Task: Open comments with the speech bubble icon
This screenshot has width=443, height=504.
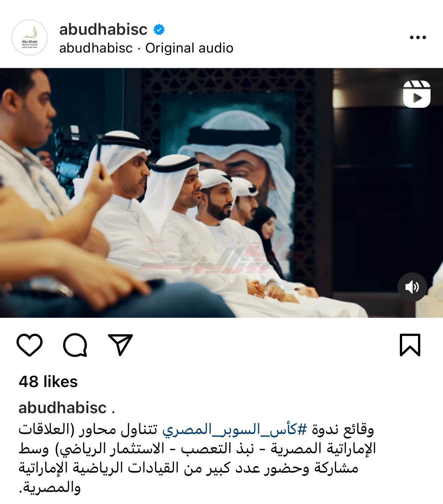Action: pyautogui.click(x=75, y=345)
